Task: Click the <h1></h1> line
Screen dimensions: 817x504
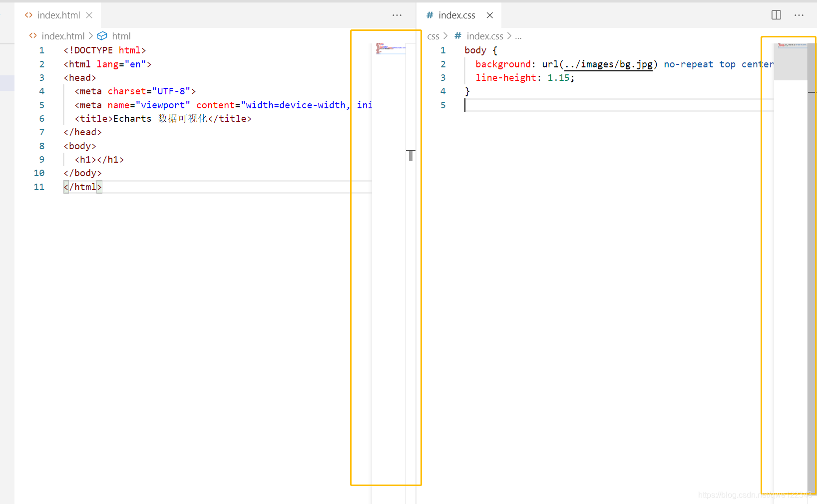Action: click(x=99, y=160)
